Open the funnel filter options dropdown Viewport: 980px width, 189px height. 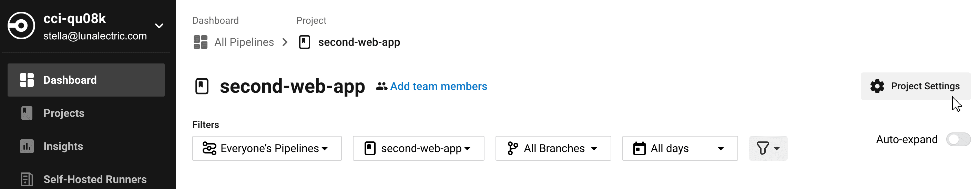(768, 148)
